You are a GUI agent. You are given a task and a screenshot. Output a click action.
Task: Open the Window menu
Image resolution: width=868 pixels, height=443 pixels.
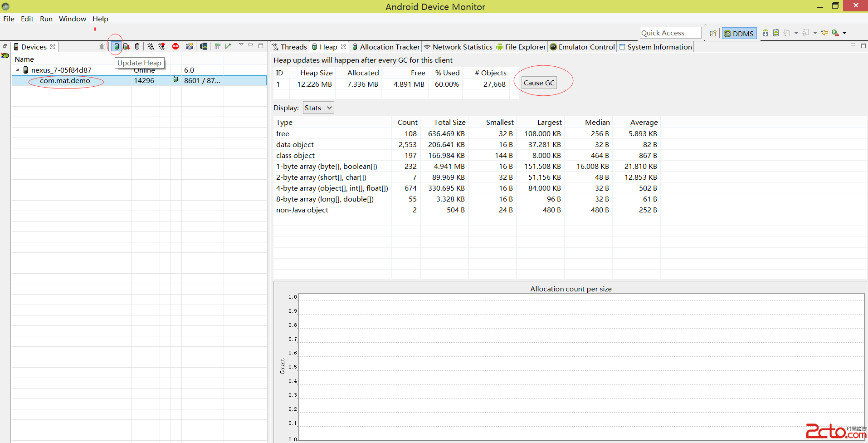point(72,19)
